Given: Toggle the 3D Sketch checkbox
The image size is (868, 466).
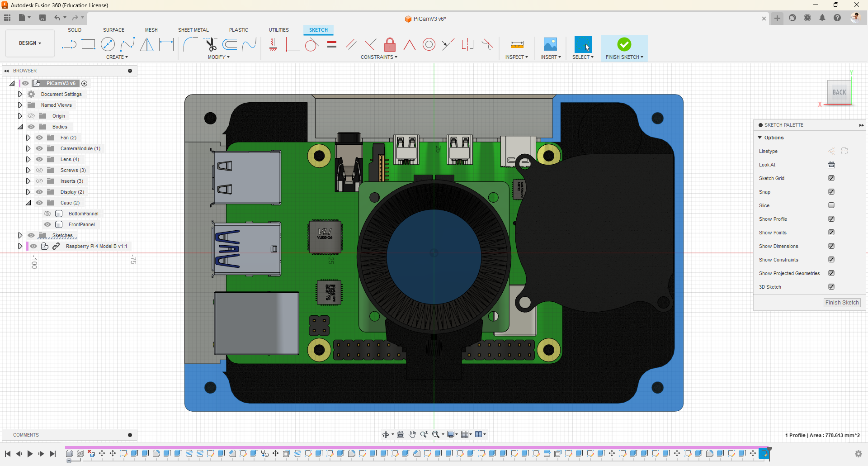Looking at the screenshot, I should 831,287.
